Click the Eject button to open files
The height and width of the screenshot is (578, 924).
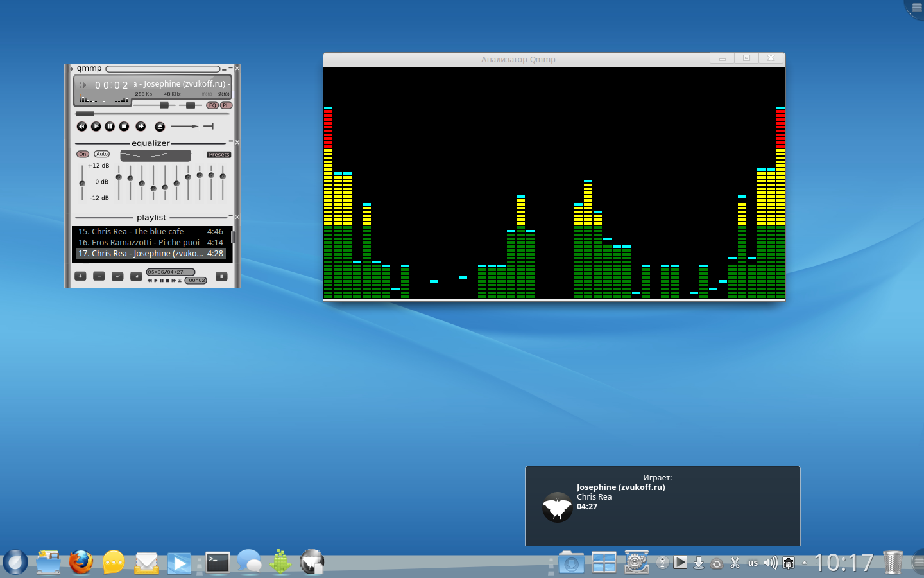(160, 127)
